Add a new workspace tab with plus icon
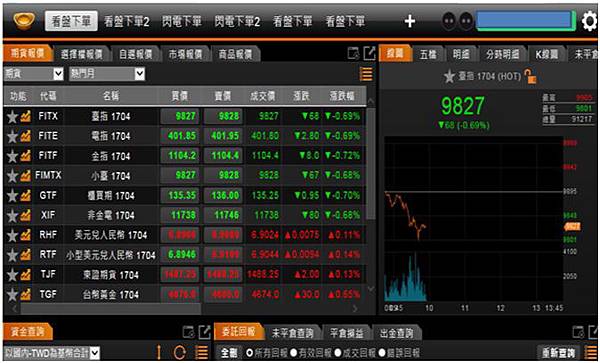The image size is (600, 363). click(410, 21)
